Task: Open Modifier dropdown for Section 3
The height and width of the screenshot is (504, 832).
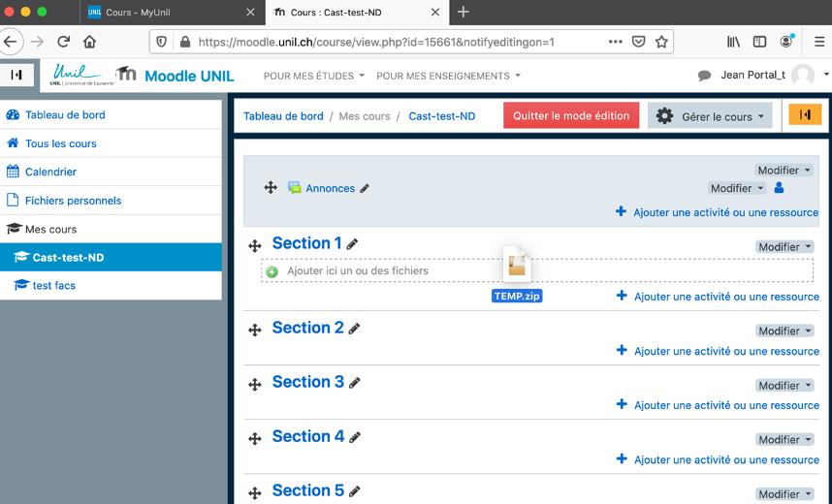Action: (x=784, y=385)
